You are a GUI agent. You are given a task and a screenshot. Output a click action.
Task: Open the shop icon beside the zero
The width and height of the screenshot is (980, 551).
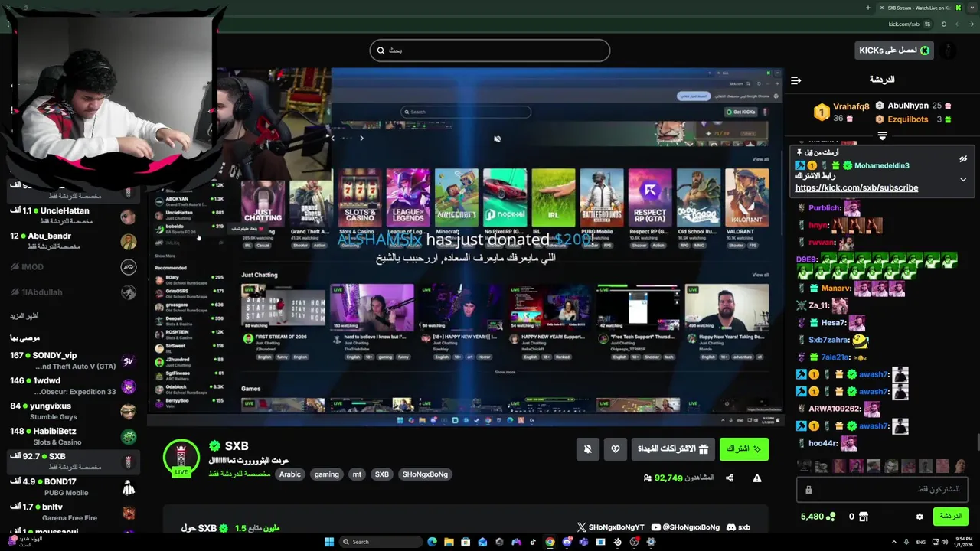[x=864, y=517]
